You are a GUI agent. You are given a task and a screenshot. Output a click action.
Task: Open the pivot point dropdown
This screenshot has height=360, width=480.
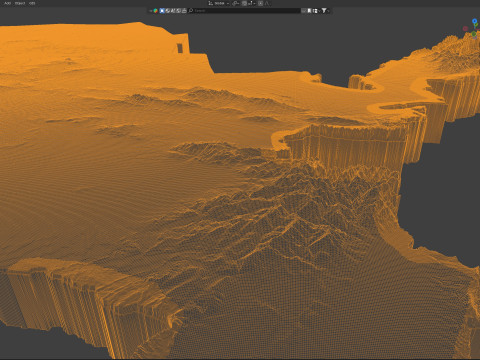coord(236,3)
